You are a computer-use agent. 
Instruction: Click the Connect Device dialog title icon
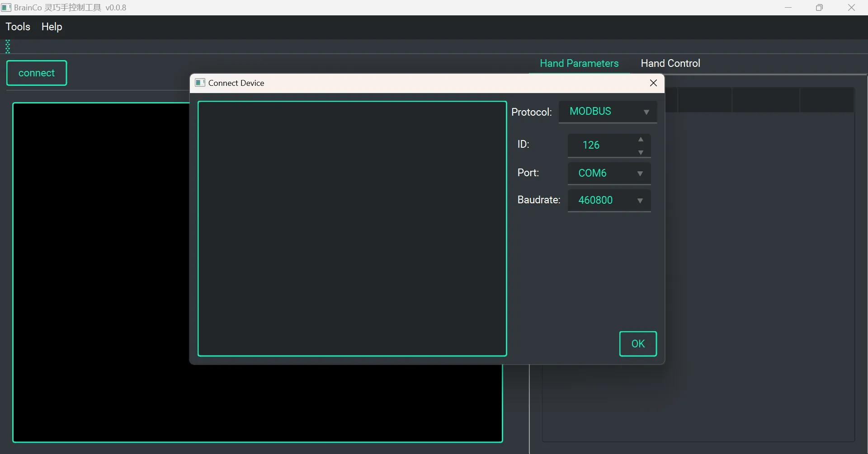tap(200, 83)
